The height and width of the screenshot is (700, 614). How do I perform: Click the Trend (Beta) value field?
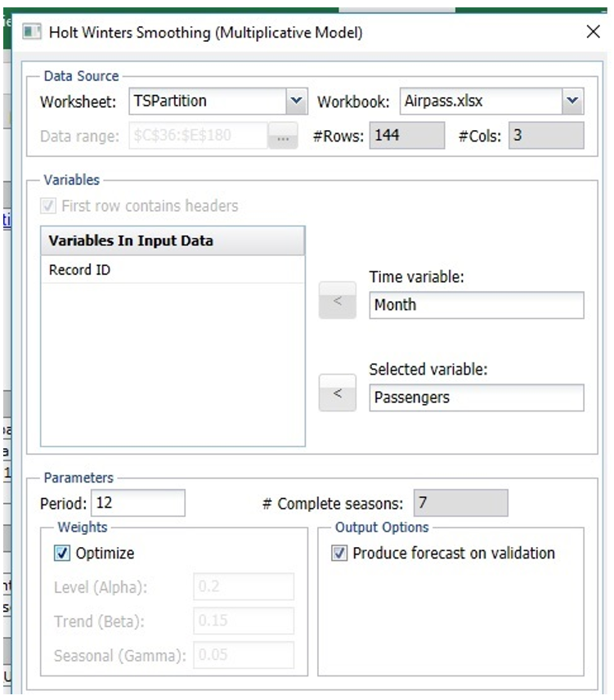coord(244,621)
